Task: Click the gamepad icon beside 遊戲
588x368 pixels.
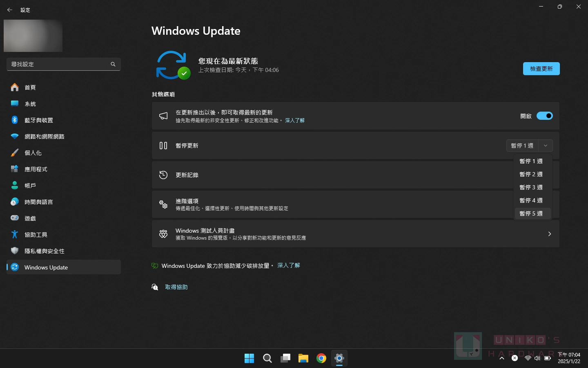Action: point(15,218)
